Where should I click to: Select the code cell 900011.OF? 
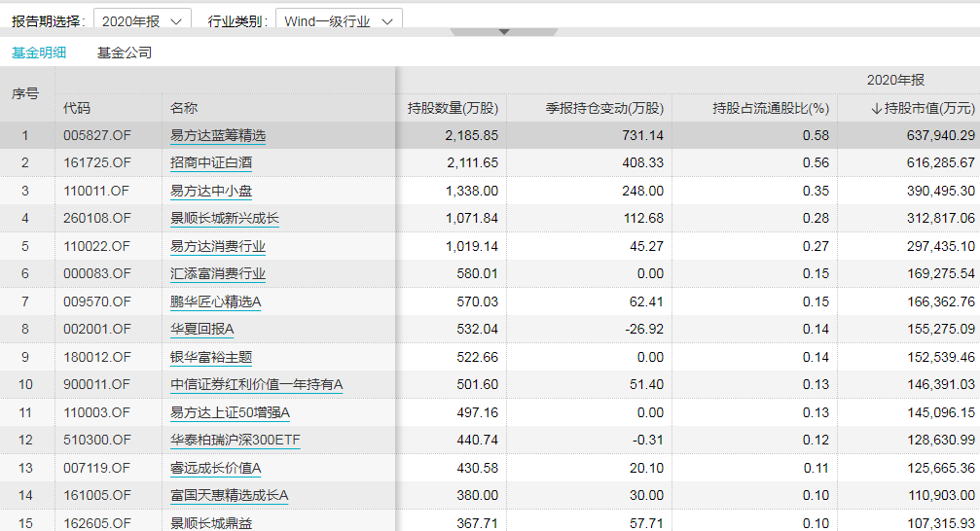coord(96,385)
